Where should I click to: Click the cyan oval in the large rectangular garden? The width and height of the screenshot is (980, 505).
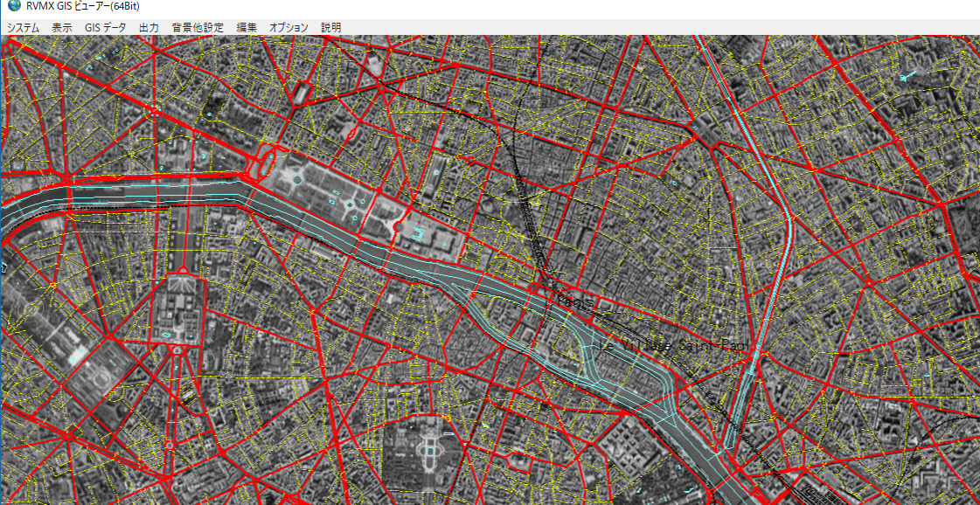point(297,179)
